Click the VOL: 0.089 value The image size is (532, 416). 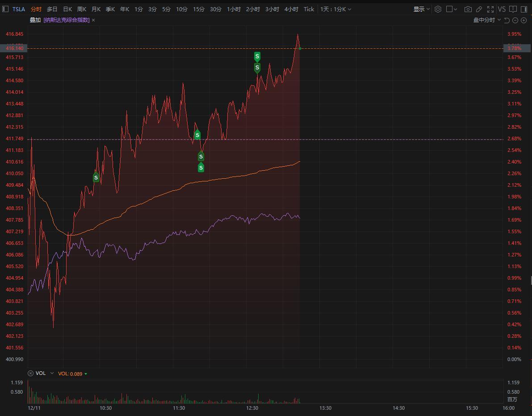pyautogui.click(x=70, y=374)
